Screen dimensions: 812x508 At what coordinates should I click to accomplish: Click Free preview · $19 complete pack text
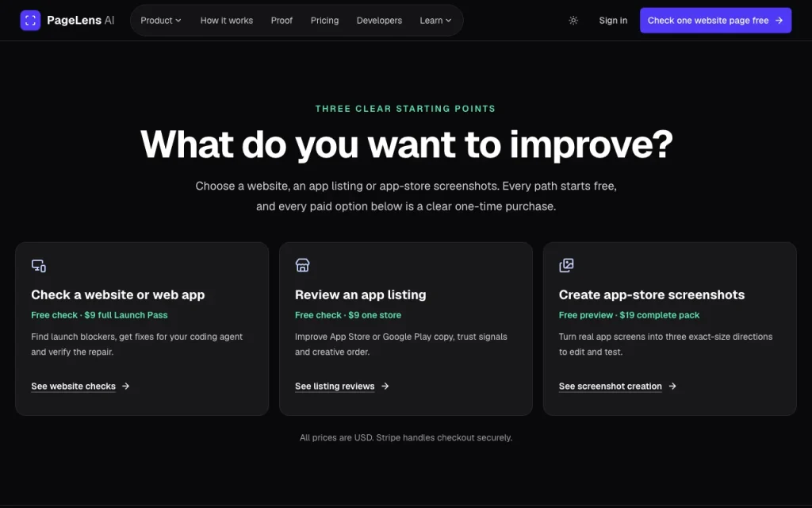point(629,315)
